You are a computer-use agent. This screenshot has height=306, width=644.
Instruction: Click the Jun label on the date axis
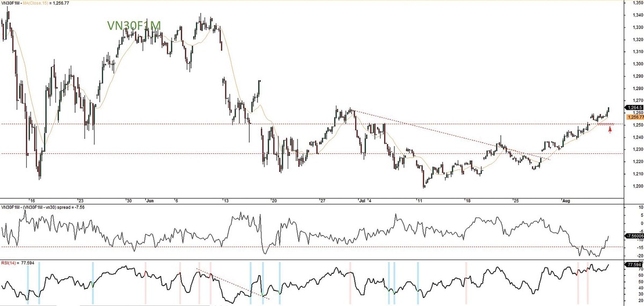[150, 201]
